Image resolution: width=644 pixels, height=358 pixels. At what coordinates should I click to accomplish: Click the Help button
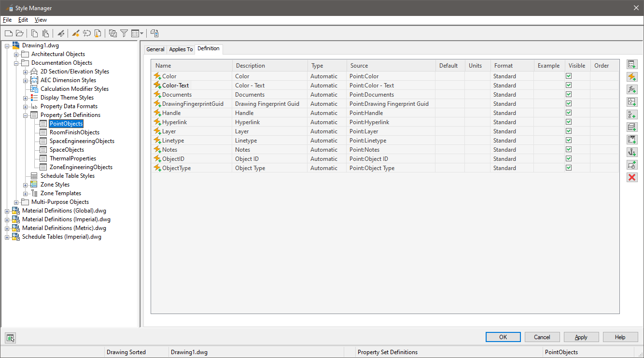620,337
